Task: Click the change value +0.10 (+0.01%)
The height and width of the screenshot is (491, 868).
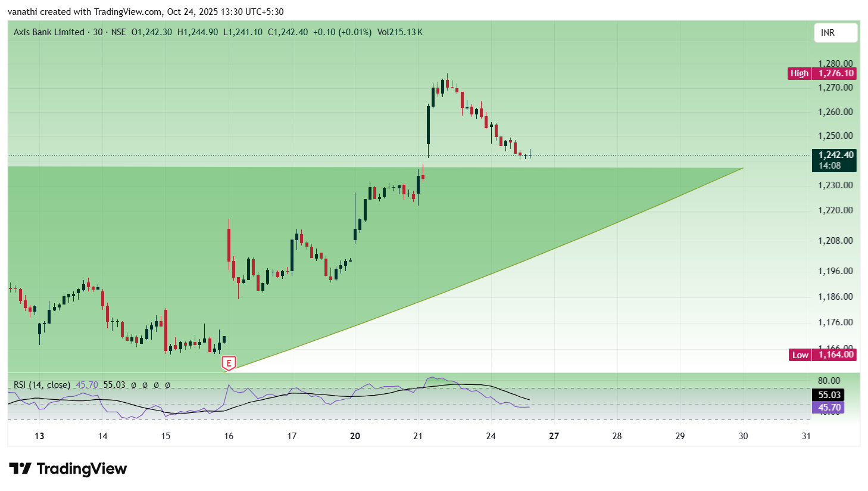Action: click(x=342, y=32)
